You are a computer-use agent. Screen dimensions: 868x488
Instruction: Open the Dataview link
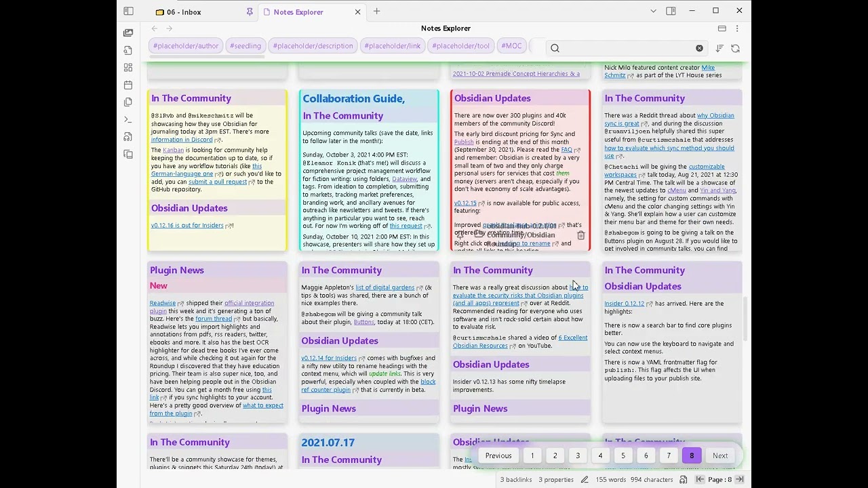(x=404, y=179)
